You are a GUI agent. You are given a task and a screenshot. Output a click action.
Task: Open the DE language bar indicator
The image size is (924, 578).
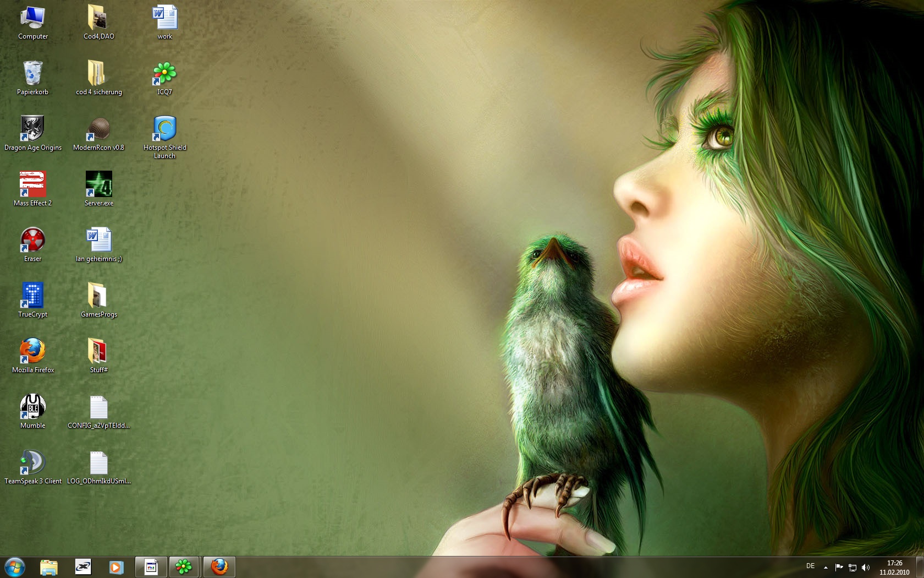click(810, 566)
